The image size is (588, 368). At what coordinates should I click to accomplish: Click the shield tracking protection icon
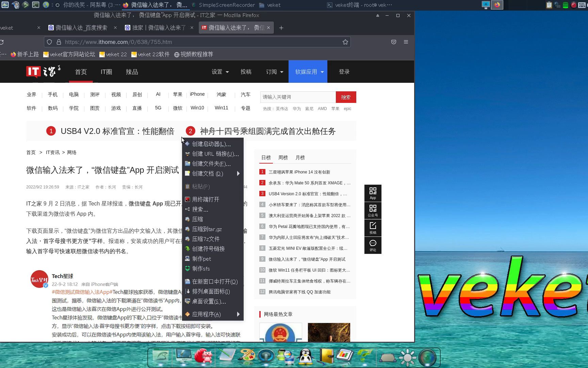pos(49,42)
